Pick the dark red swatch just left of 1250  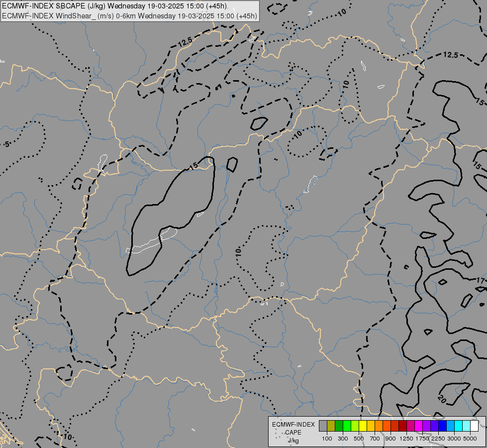[402, 426]
